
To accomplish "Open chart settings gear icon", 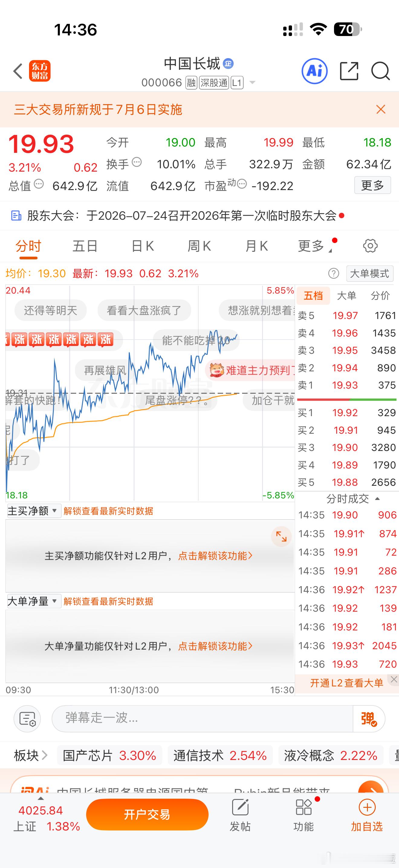I will (x=370, y=246).
